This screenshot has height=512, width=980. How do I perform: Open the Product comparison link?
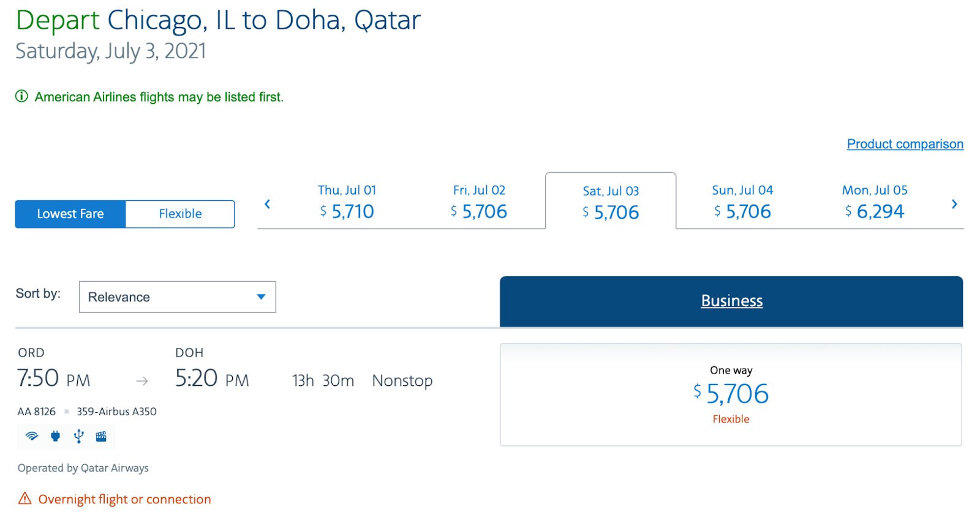point(905,144)
